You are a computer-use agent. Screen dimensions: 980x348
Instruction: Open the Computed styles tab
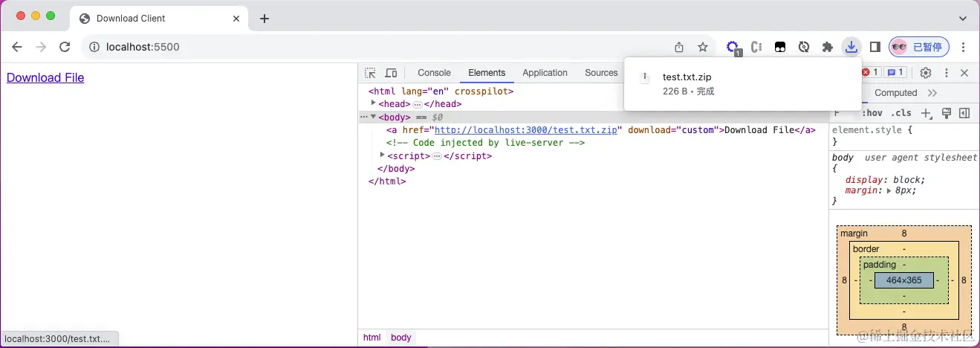coord(895,93)
